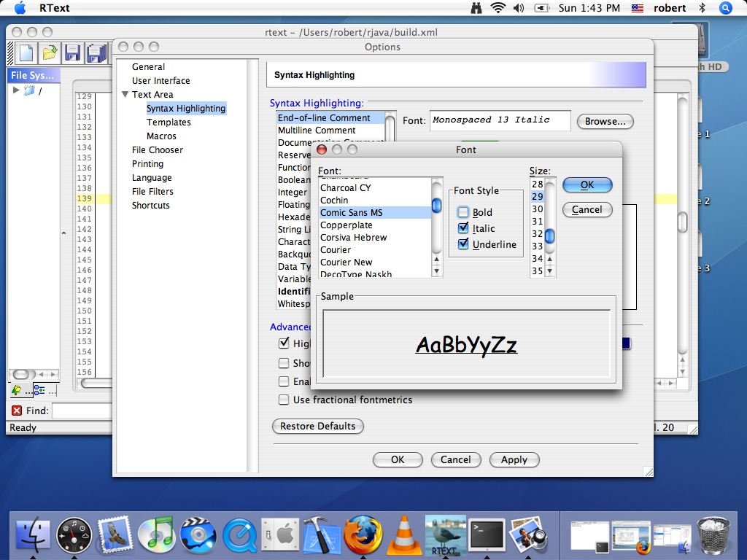
Task: Click the Spotlight search icon in menu bar
Action: tap(725, 8)
